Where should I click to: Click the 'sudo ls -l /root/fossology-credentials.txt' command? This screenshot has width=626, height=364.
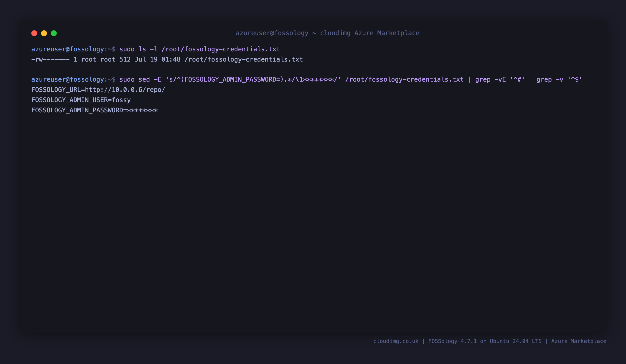pos(200,49)
